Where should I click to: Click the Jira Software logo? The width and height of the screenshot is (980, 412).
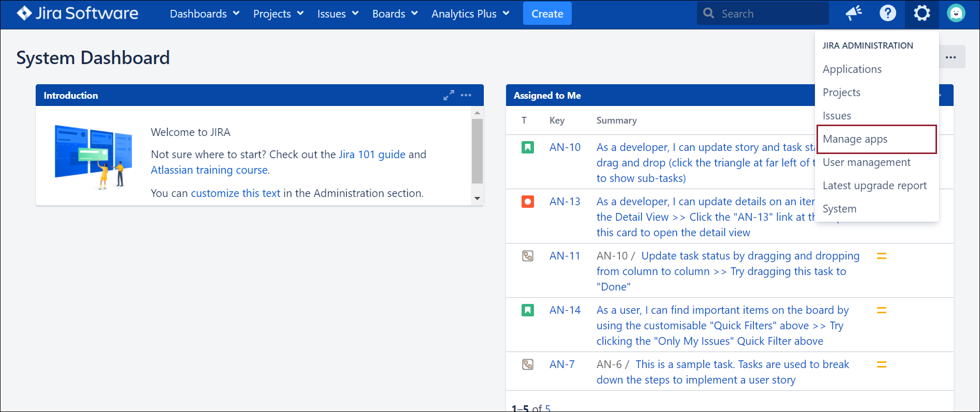(x=78, y=13)
